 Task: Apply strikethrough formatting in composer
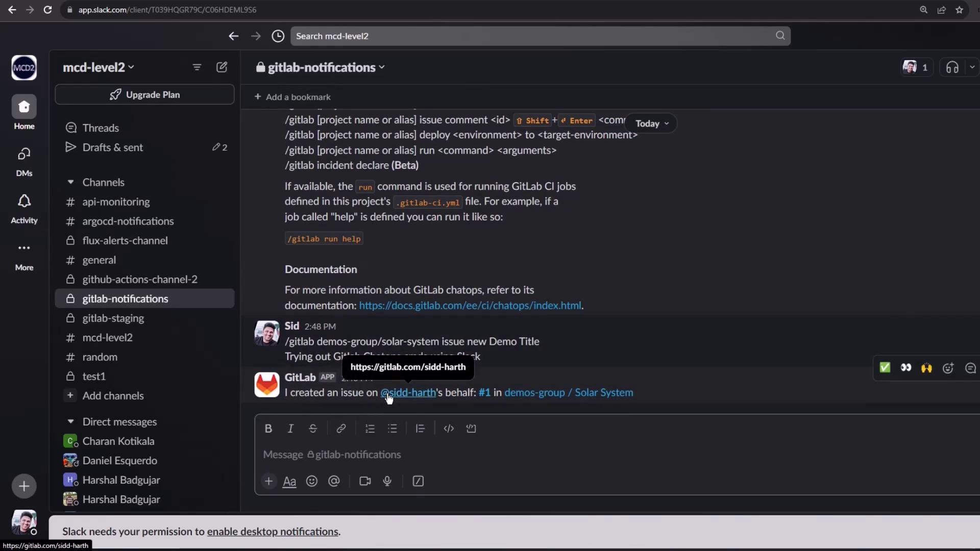click(313, 429)
